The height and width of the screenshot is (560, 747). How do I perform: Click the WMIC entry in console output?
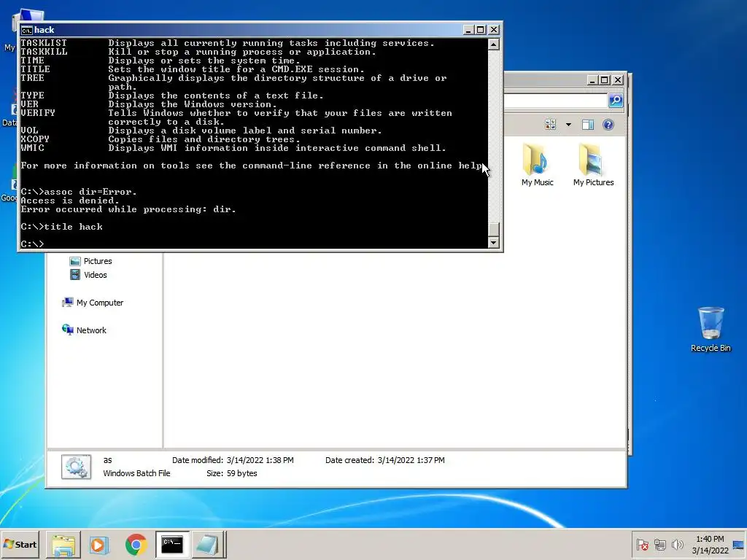[x=32, y=148]
